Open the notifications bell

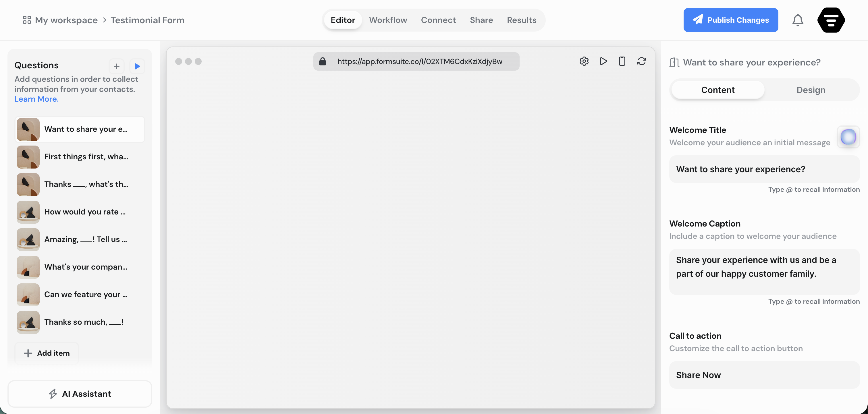[x=798, y=20]
